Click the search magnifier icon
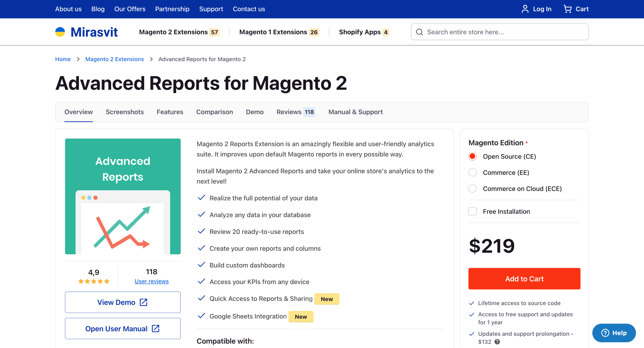Image resolution: width=644 pixels, height=348 pixels. click(419, 32)
